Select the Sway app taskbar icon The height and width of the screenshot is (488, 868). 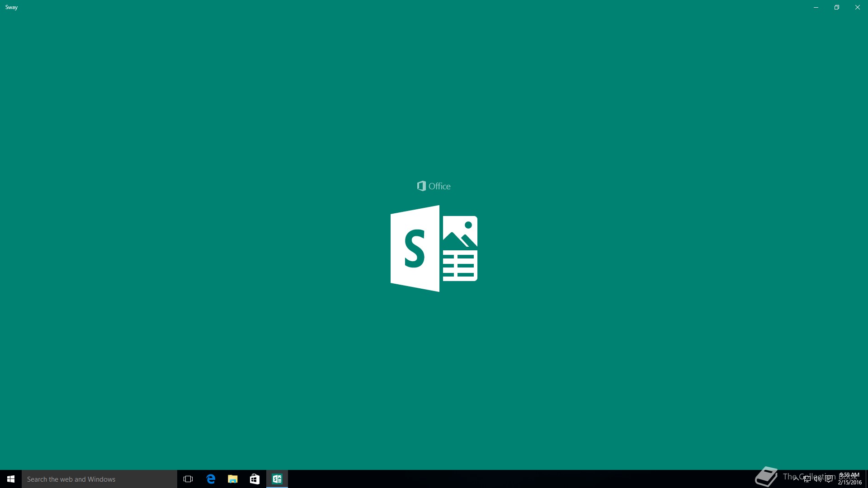277,479
